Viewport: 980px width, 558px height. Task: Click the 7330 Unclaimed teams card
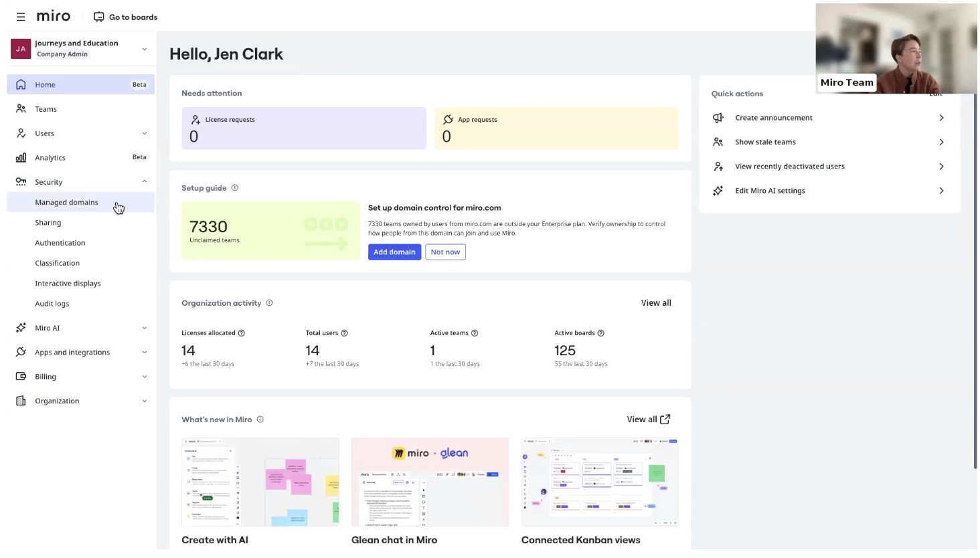pos(270,231)
